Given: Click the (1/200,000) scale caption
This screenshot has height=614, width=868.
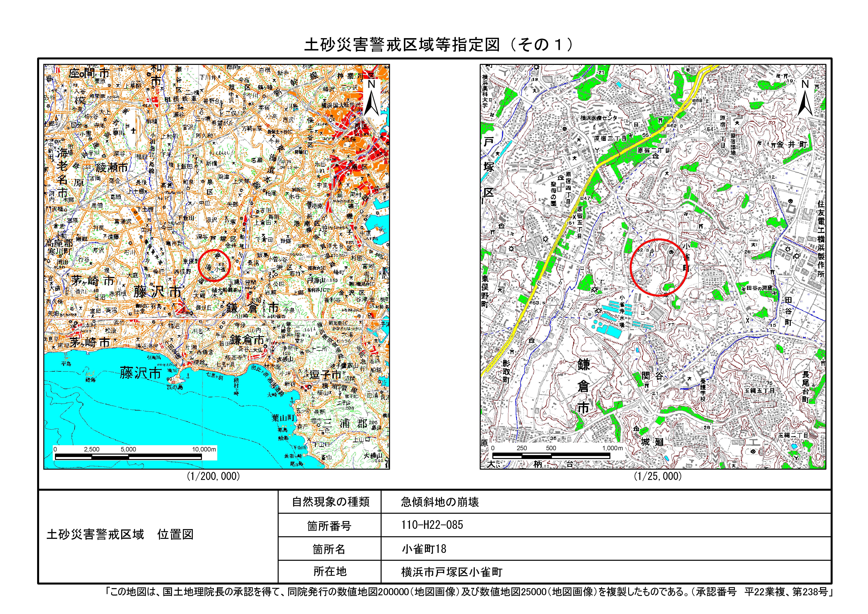Looking at the screenshot, I should pos(214,476).
